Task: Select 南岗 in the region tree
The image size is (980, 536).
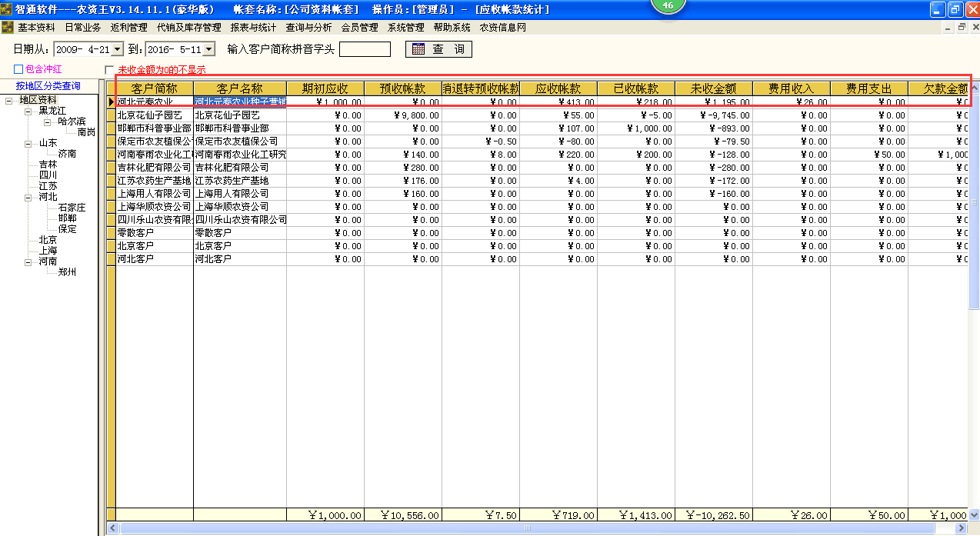Action: coord(86,132)
